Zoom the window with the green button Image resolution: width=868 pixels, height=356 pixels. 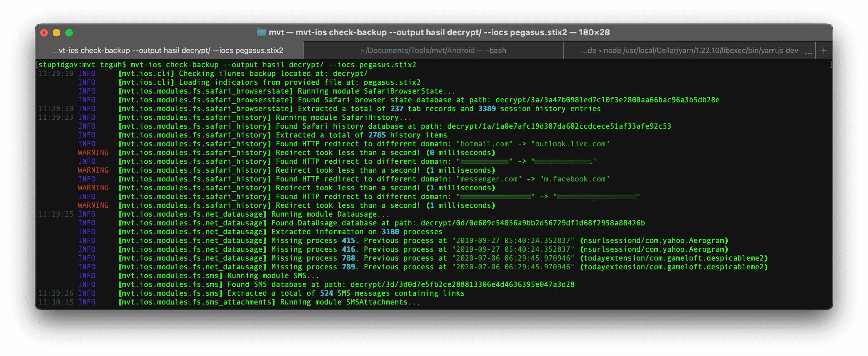(69, 33)
